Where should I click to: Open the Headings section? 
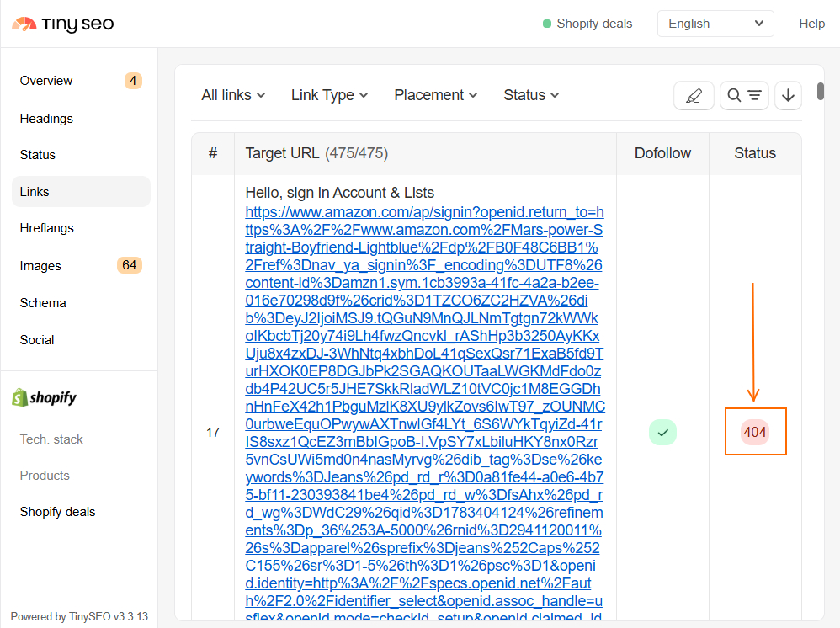(x=81, y=119)
